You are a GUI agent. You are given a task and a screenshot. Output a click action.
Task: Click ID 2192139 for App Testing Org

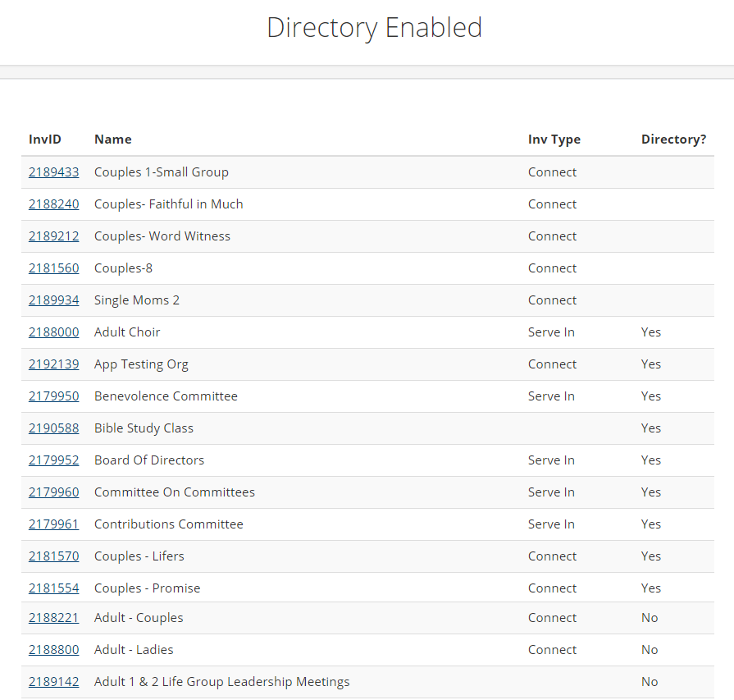coord(54,364)
